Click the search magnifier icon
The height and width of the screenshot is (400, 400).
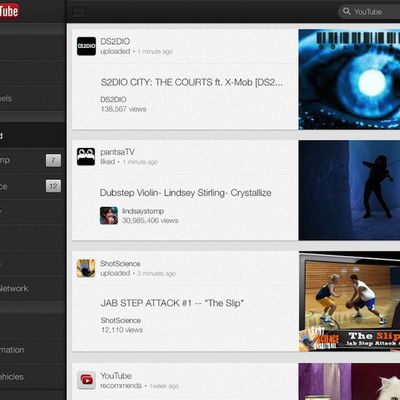click(x=347, y=11)
